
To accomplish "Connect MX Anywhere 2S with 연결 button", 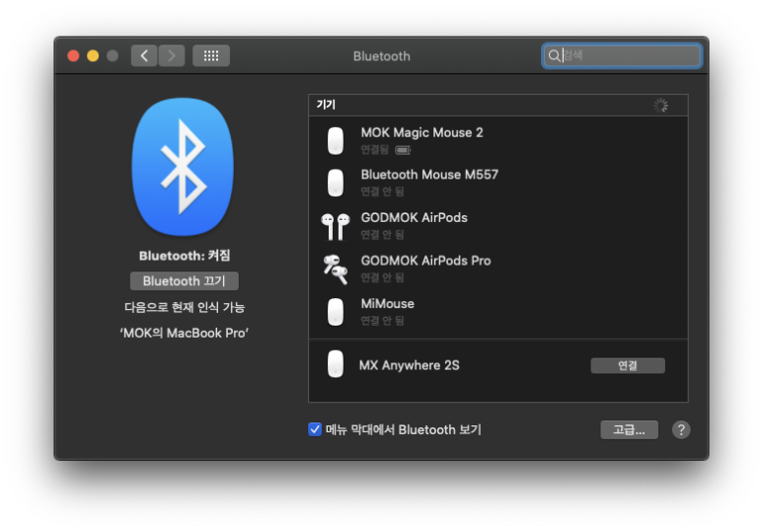I will pos(628,365).
